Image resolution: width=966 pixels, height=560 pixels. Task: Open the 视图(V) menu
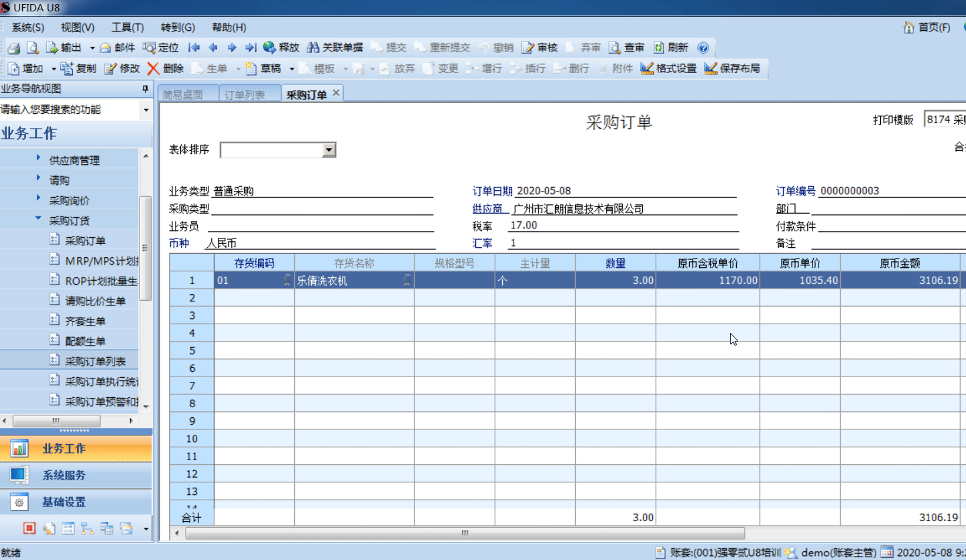coord(78,27)
